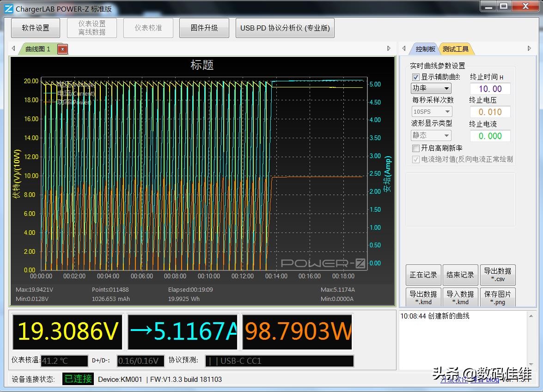Click the 终止时间 field showing 10.00
Viewport: 543px width, 392px height.
(490, 88)
